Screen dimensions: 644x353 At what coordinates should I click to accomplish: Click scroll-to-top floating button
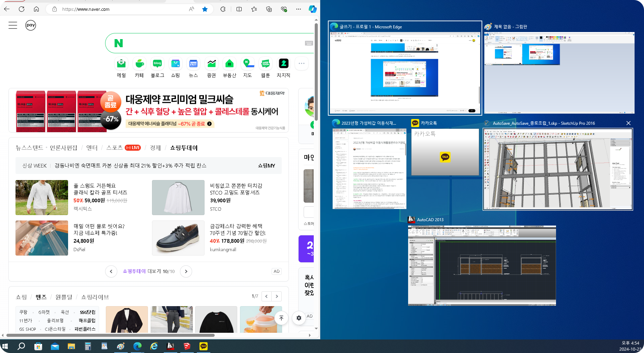[281, 318]
